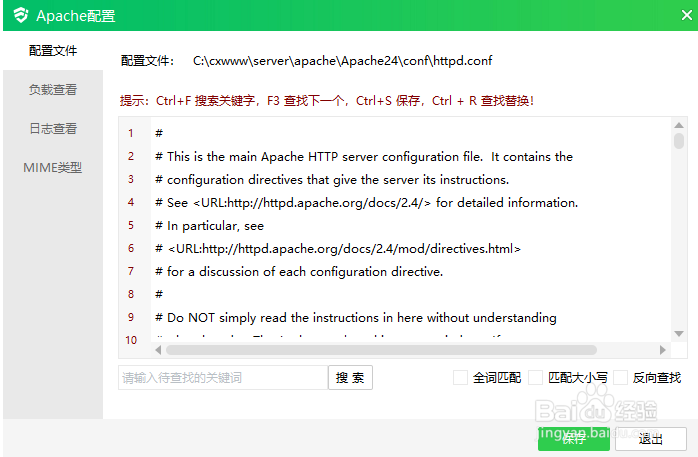Click the Apache shield logo icon
The width and height of the screenshot is (698, 457).
click(x=21, y=15)
